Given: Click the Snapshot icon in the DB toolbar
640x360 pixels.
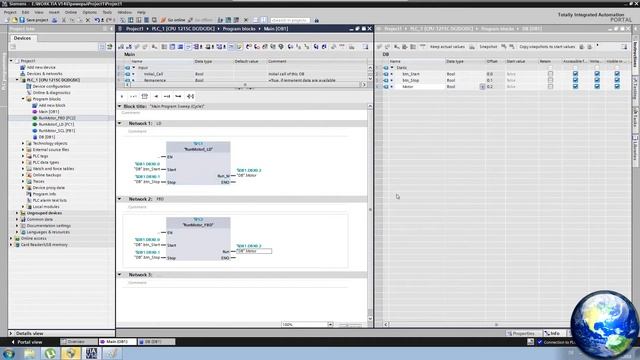Looking at the screenshot, I should (472, 47).
